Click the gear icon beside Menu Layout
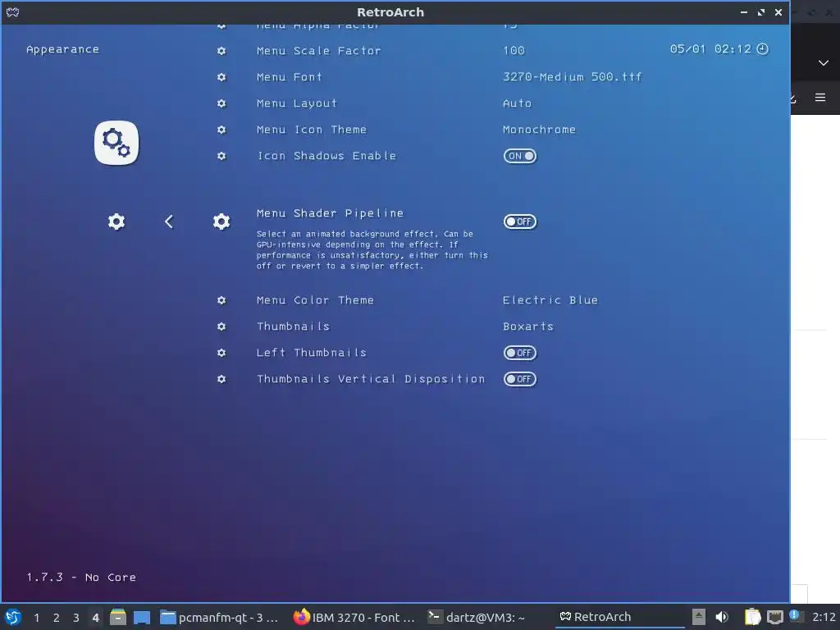Viewport: 840px width, 630px height. pyautogui.click(x=221, y=103)
